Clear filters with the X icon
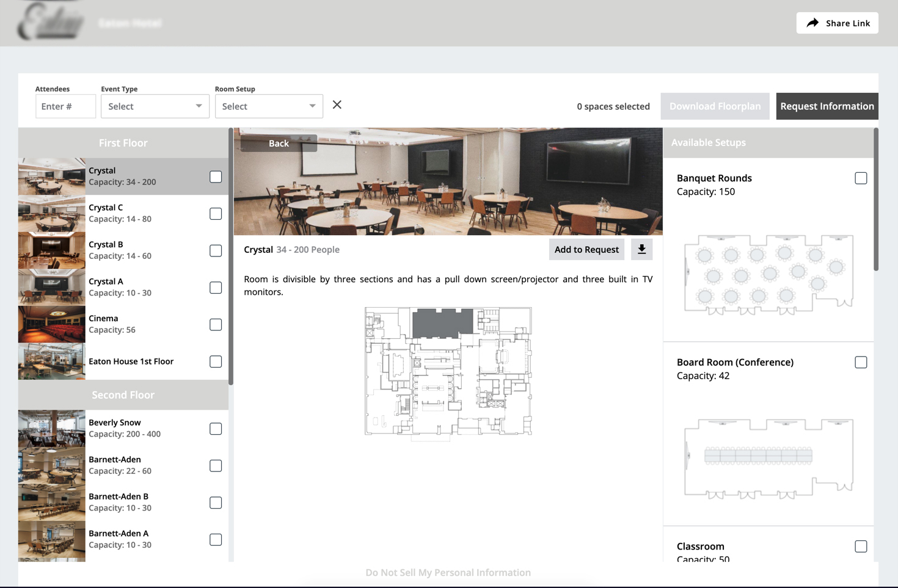This screenshot has width=898, height=588. tap(337, 105)
